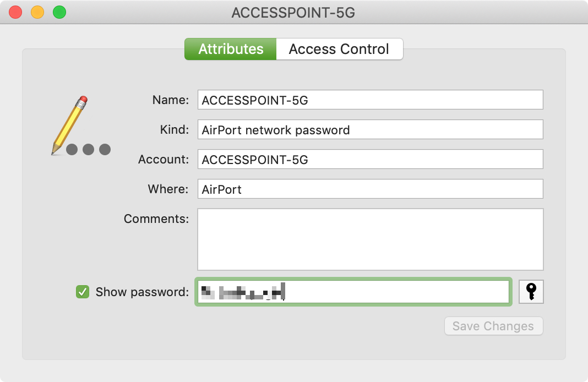The image size is (588, 382).
Task: Click the "Name:" label text
Action: pyautogui.click(x=171, y=100)
